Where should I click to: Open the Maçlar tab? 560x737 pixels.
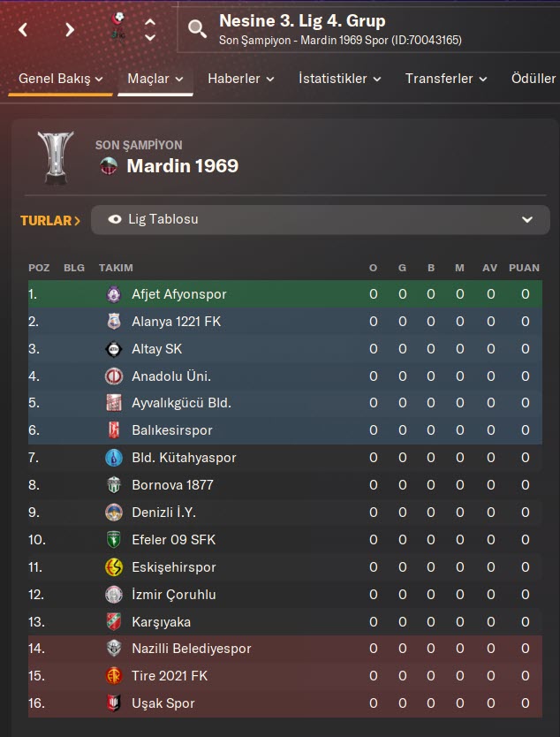155,79
